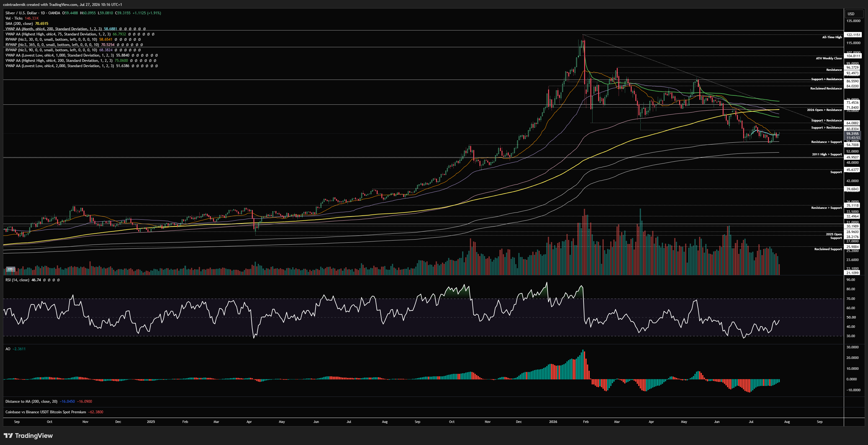Click the 2025 year marker on time axis
The height and width of the screenshot is (445, 868).
pos(151,422)
